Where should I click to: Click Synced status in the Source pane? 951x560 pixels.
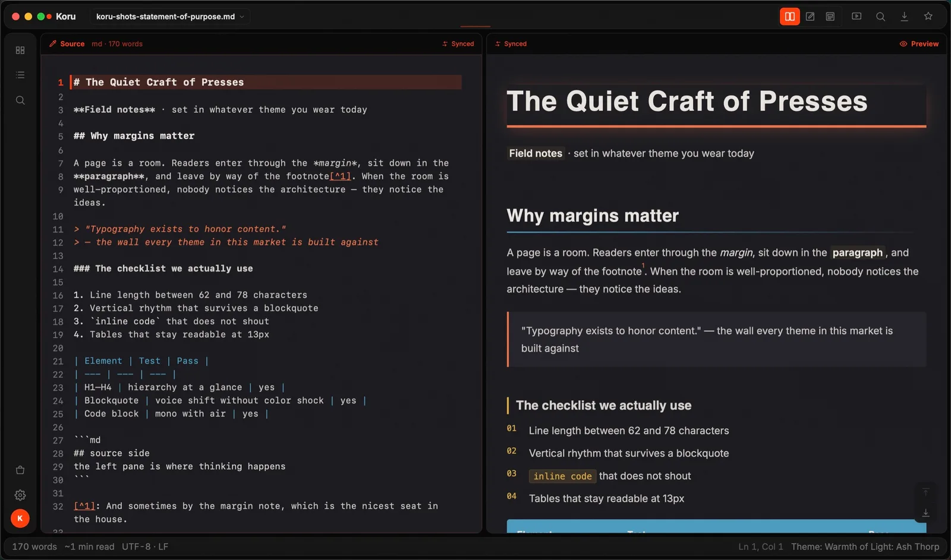pyautogui.click(x=458, y=44)
